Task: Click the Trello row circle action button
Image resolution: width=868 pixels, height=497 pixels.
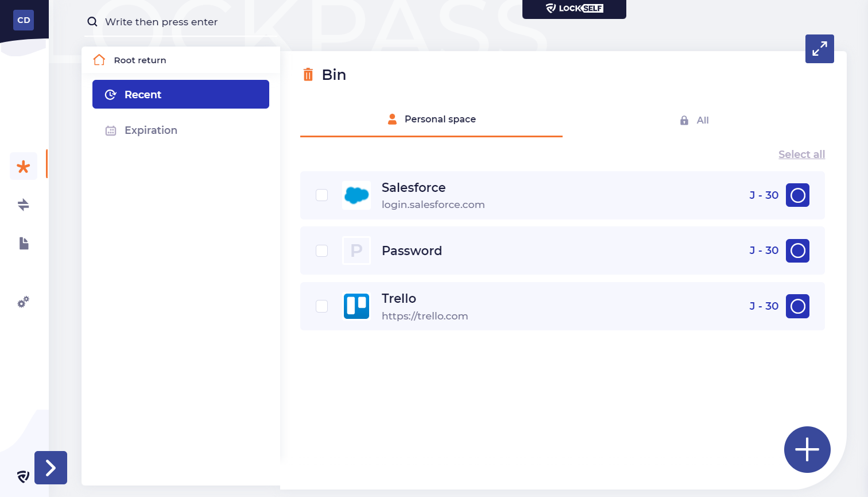Action: (x=797, y=306)
